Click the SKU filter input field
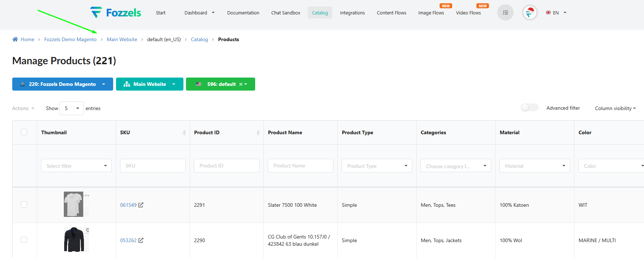 tap(153, 166)
